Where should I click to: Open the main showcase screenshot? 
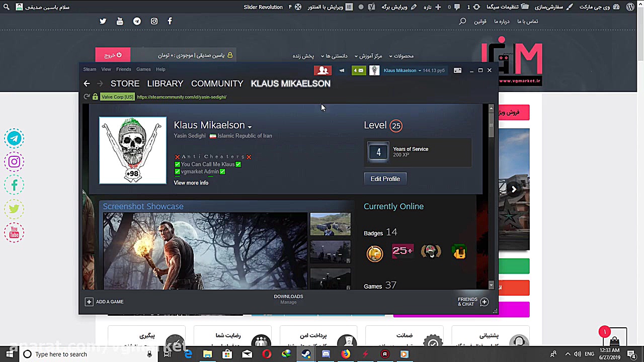(x=205, y=251)
